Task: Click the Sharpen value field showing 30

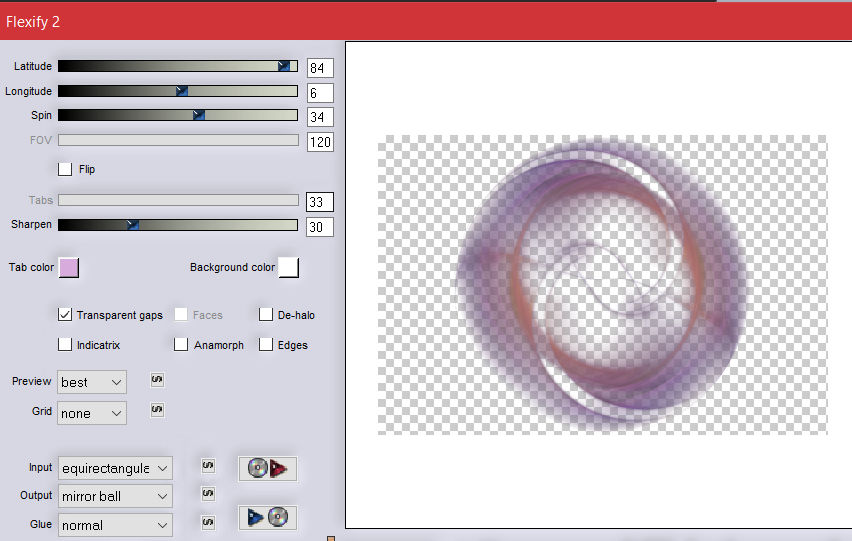Action: [320, 227]
